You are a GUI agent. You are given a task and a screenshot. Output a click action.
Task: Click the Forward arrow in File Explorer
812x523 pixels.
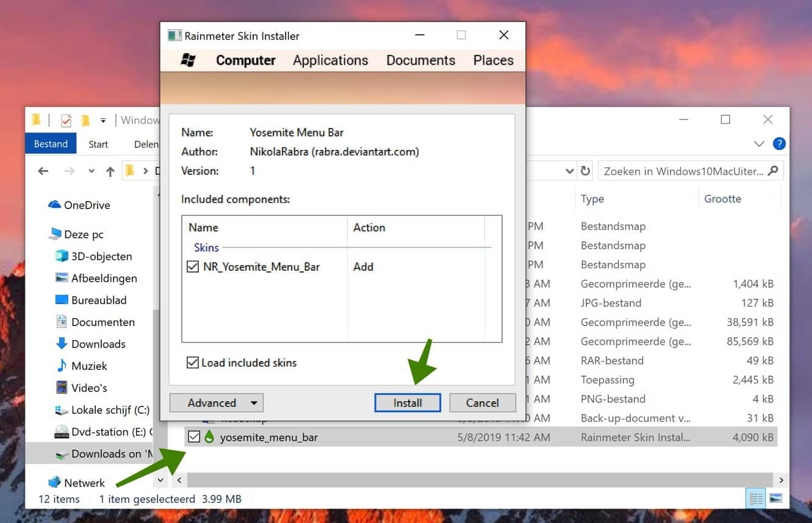pyautogui.click(x=70, y=171)
